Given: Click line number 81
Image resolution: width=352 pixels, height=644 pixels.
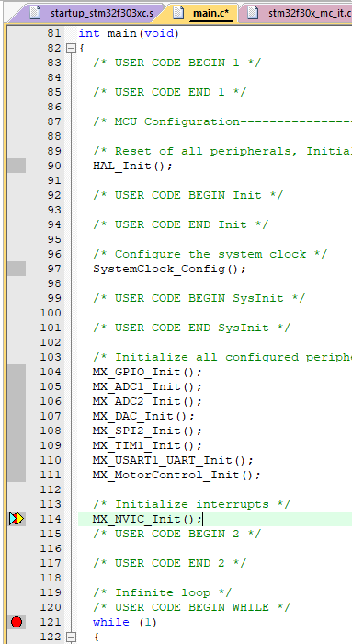Looking at the screenshot, I should coord(53,34).
